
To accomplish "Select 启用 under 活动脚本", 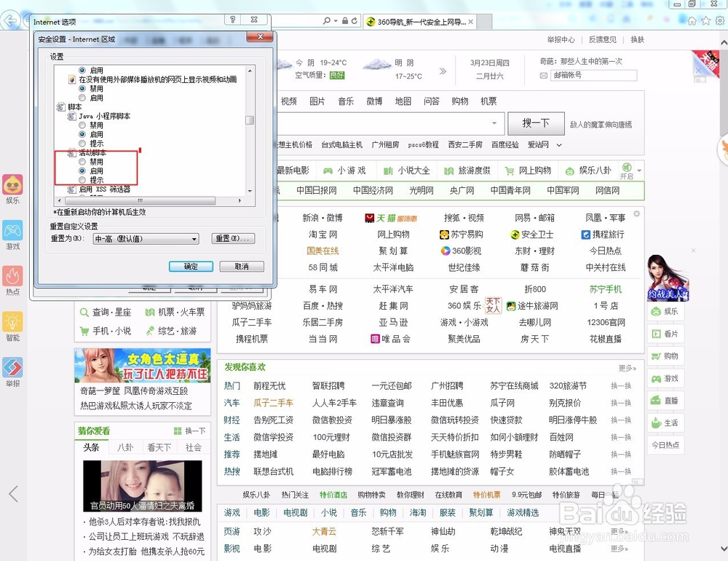I will [x=82, y=171].
